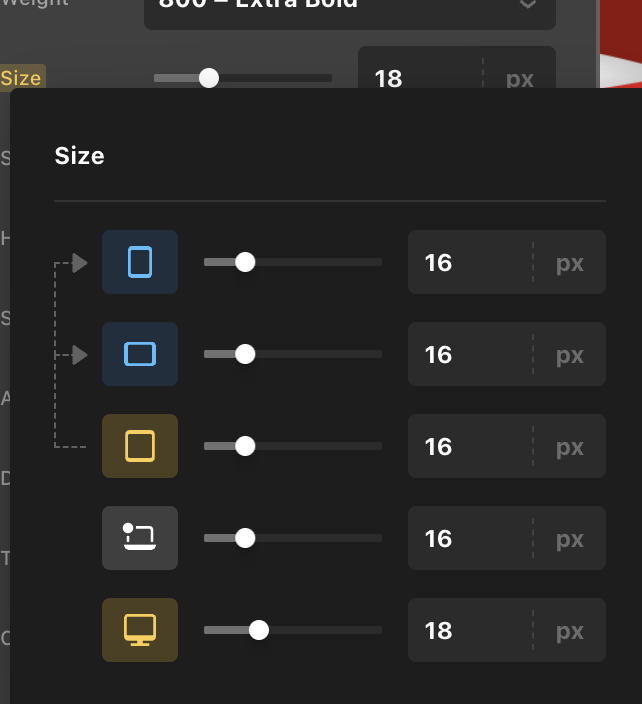642x704 pixels.
Task: Click the tablet size slider handle
Action: [x=245, y=446]
